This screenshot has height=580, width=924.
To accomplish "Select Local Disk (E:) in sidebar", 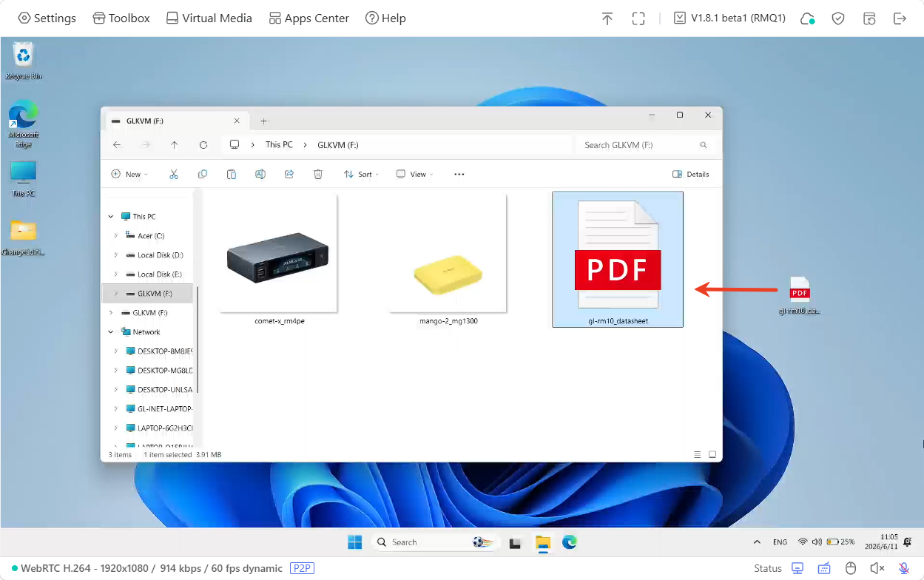I will tap(154, 274).
